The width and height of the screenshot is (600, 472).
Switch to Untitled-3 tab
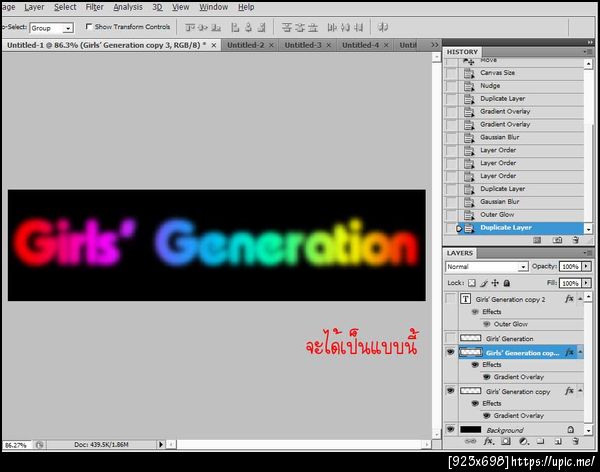click(303, 45)
